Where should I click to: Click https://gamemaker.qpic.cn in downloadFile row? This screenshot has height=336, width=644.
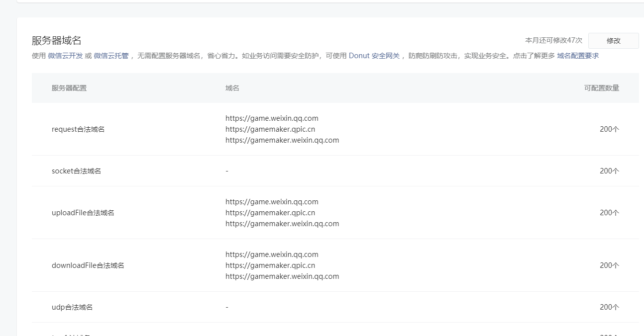(270, 265)
